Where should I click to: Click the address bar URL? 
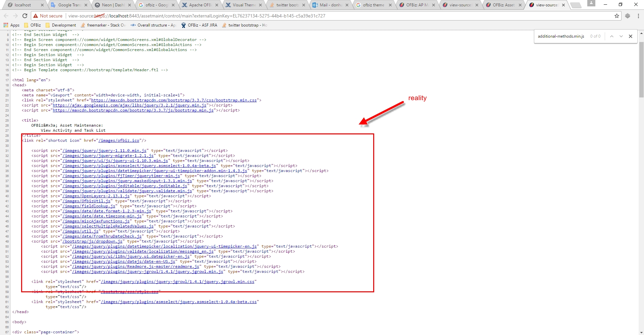click(197, 16)
